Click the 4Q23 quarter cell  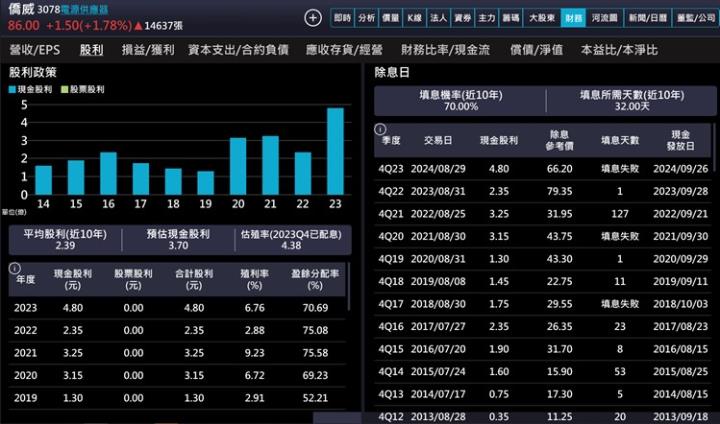pyautogui.click(x=391, y=169)
